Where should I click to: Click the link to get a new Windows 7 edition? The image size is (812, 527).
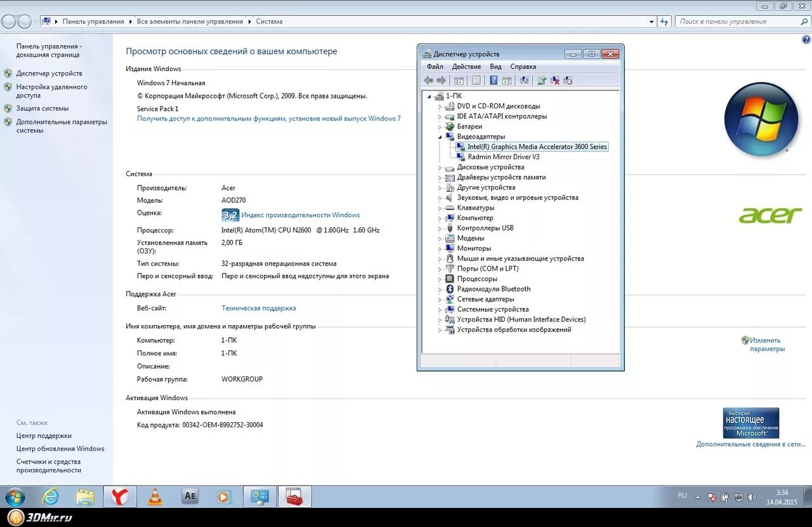coord(269,119)
